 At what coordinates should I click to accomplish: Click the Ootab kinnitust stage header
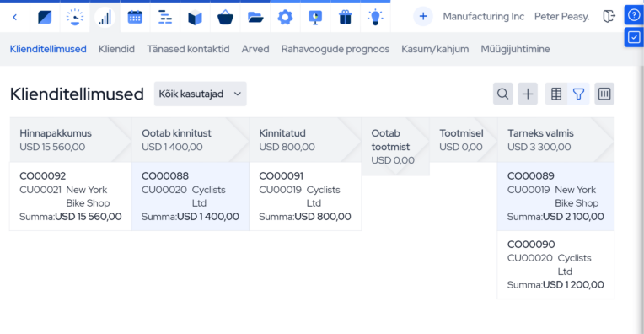click(x=191, y=140)
